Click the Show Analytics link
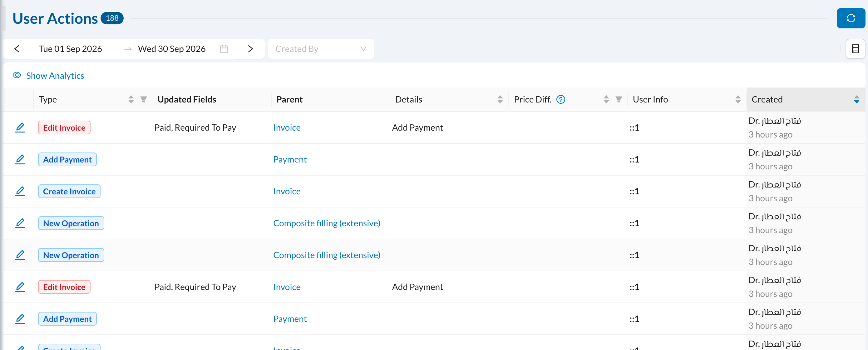The image size is (868, 350). [55, 76]
